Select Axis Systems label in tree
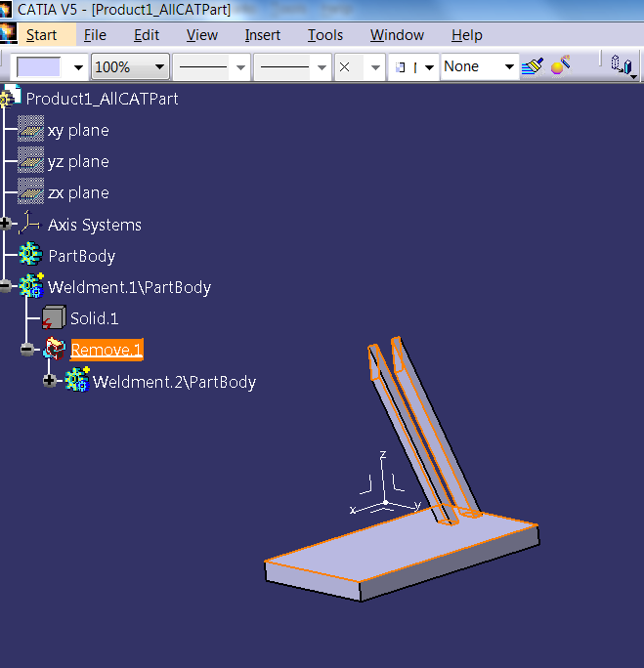This screenshot has height=668, width=644. coord(94,225)
